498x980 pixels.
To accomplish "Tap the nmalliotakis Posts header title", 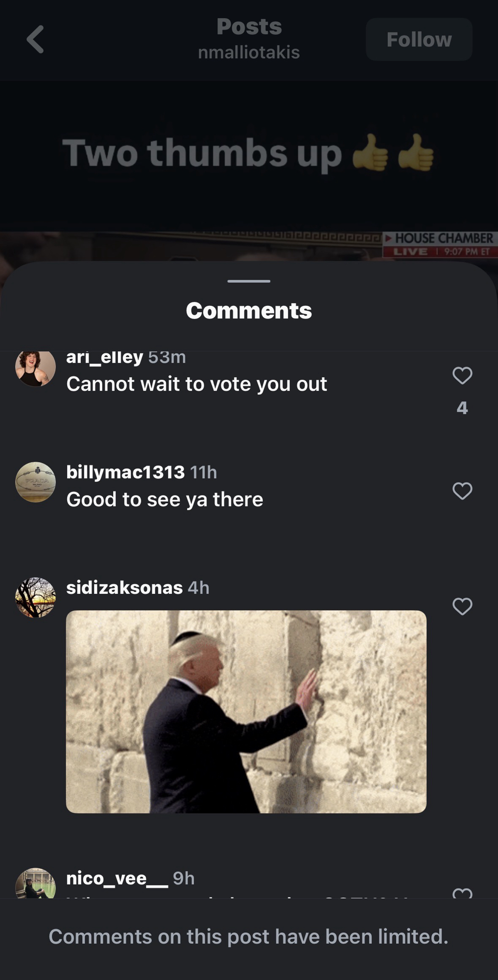I will pos(249,39).
